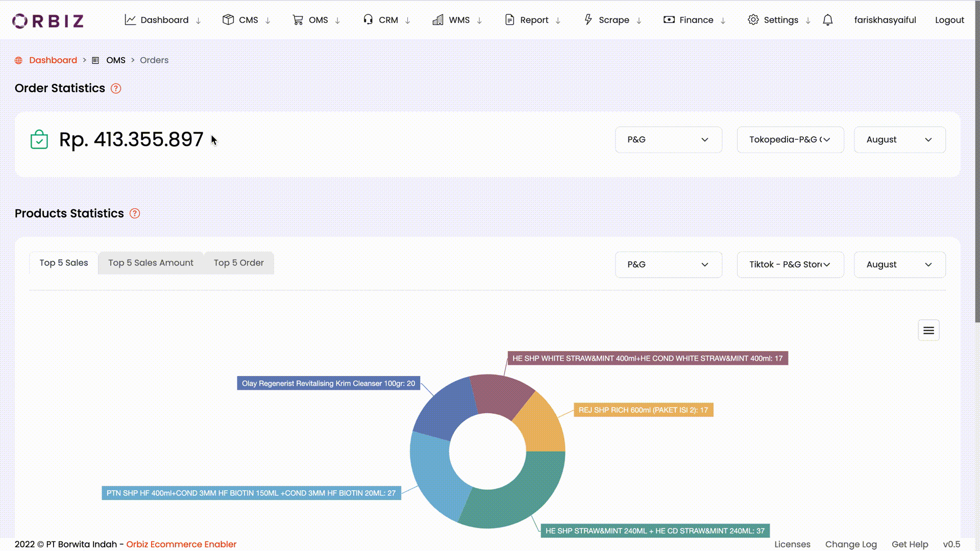Open Products Statistics P&G brand dropdown
Viewport: 980px width, 551px height.
point(668,265)
